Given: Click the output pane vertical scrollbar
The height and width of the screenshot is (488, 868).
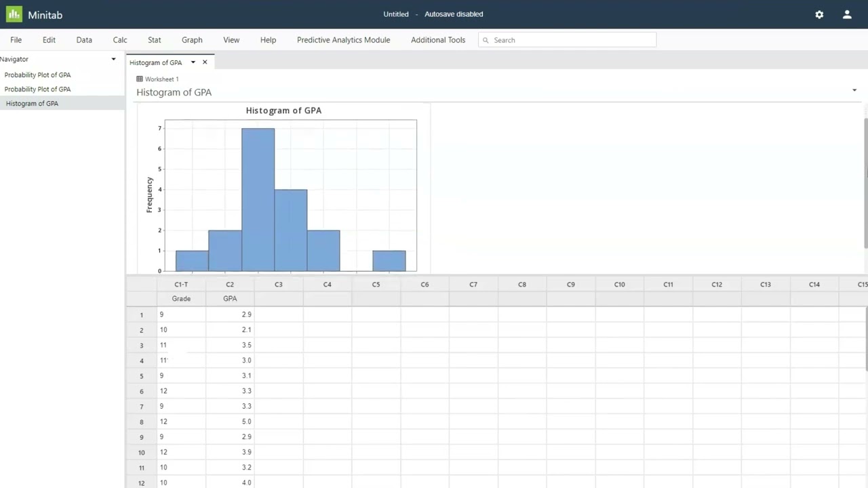Looking at the screenshot, I should [866, 182].
